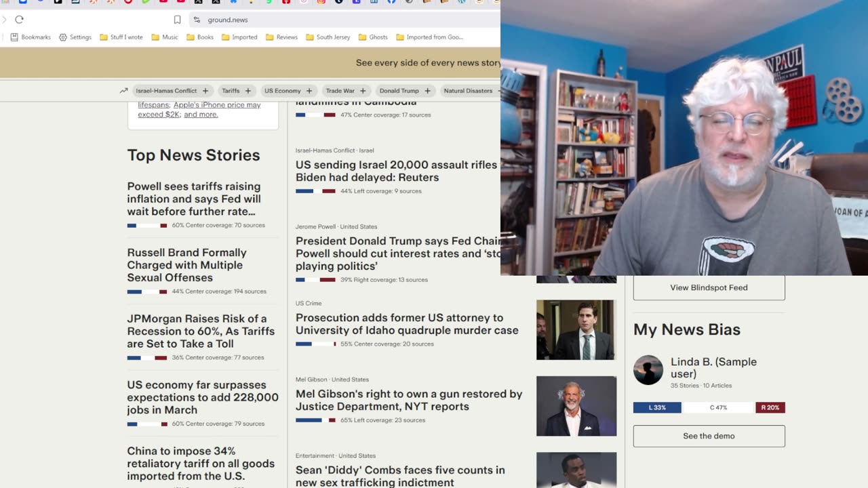Click the trending arrow icon before the topics
868x488 pixels.
tap(123, 91)
